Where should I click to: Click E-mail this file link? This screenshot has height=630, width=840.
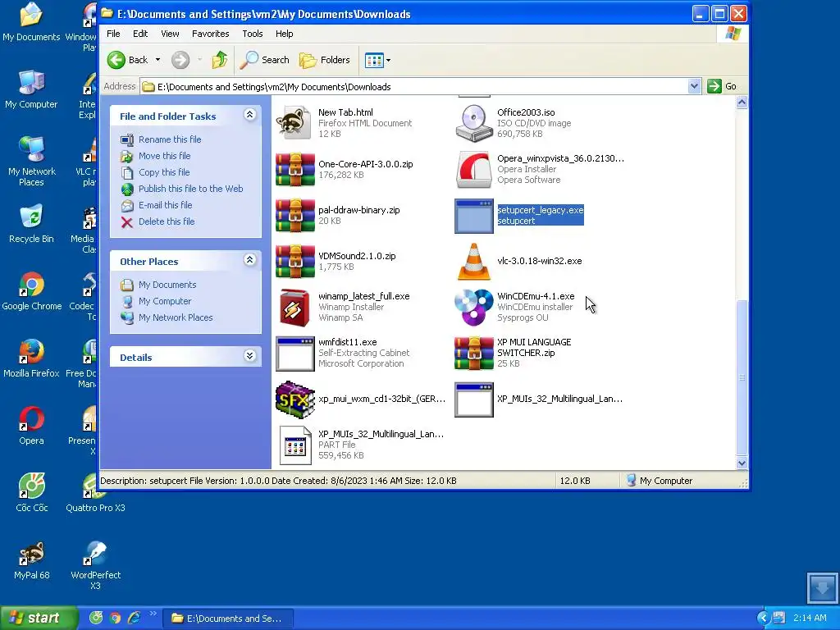point(165,205)
